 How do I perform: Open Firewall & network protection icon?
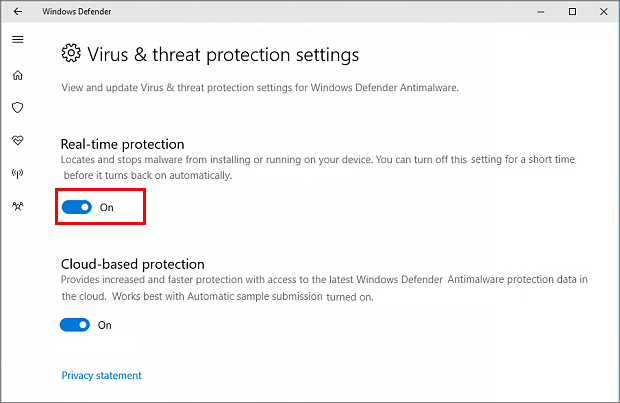tap(17, 173)
